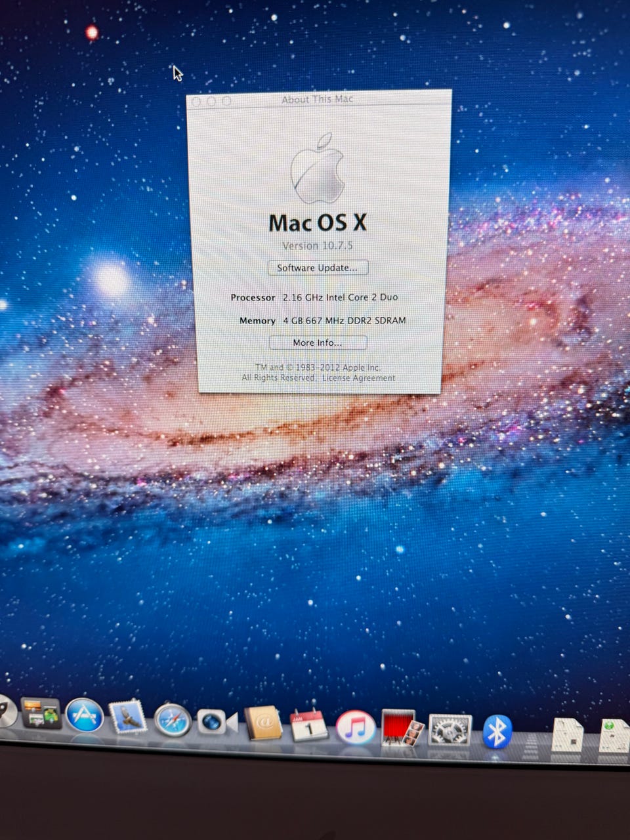This screenshot has width=630, height=840.
Task: Click the Processor label
Action: click(253, 297)
